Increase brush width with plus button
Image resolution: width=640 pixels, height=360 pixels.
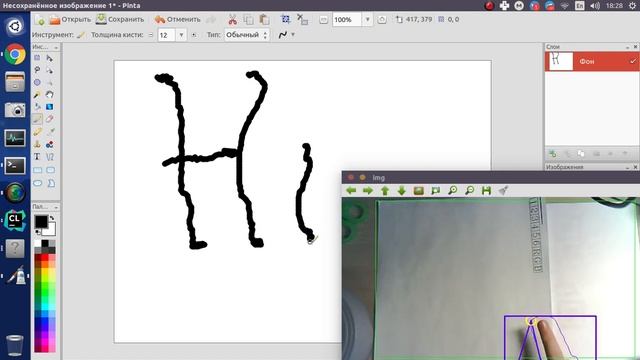point(194,35)
